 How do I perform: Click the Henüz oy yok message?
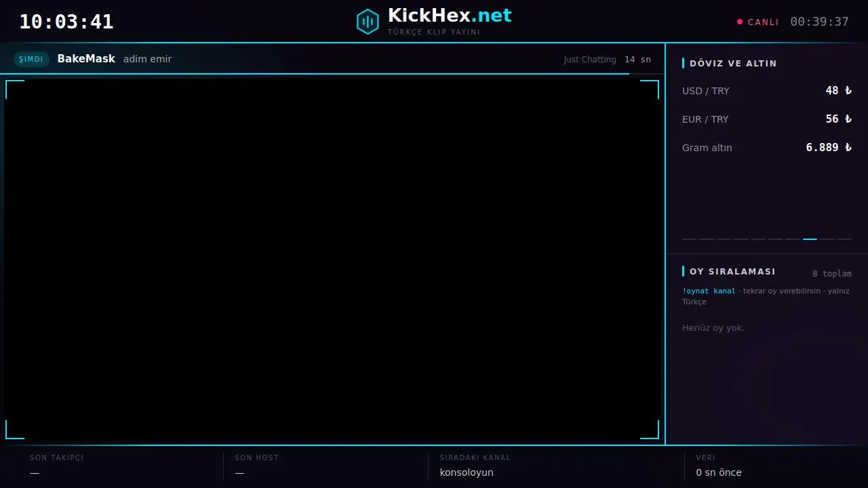[713, 328]
